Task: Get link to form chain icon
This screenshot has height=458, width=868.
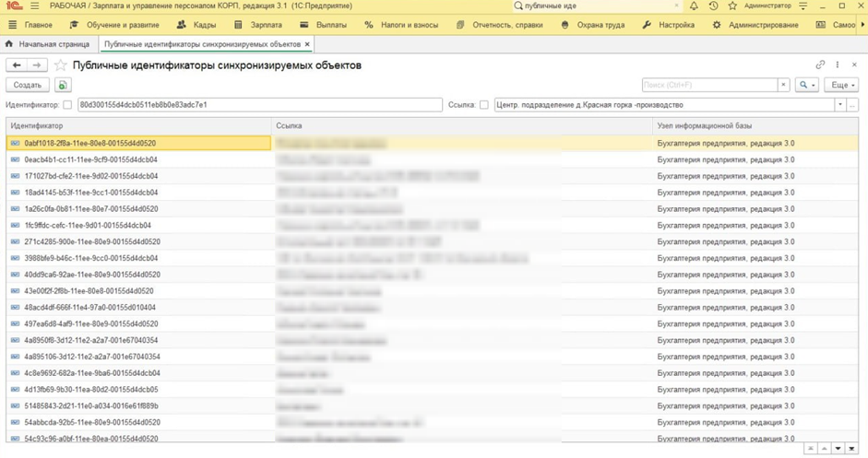Action: pos(820,65)
